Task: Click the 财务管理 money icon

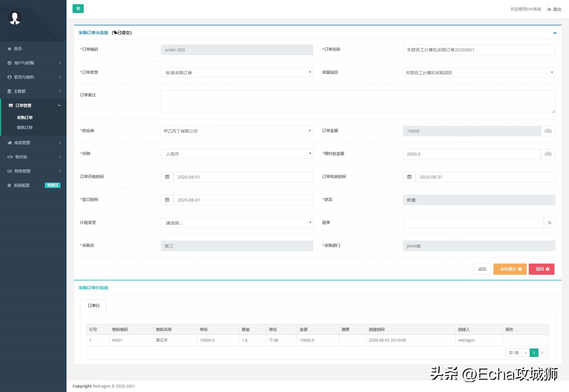Action: pyautogui.click(x=10, y=171)
